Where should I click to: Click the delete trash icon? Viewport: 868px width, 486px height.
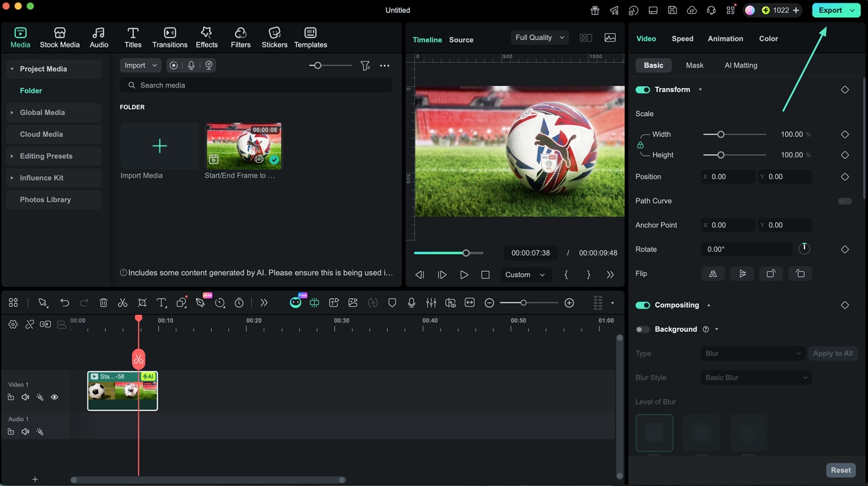tap(103, 303)
